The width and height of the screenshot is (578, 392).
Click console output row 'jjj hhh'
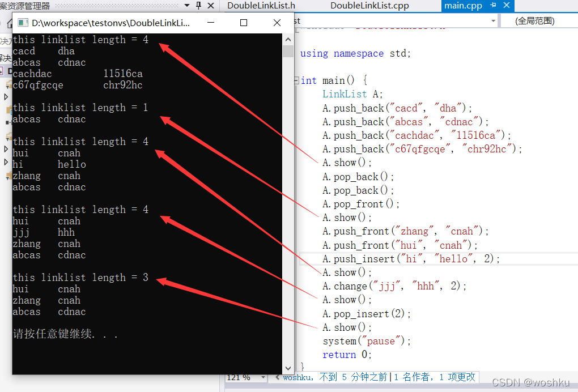point(44,232)
